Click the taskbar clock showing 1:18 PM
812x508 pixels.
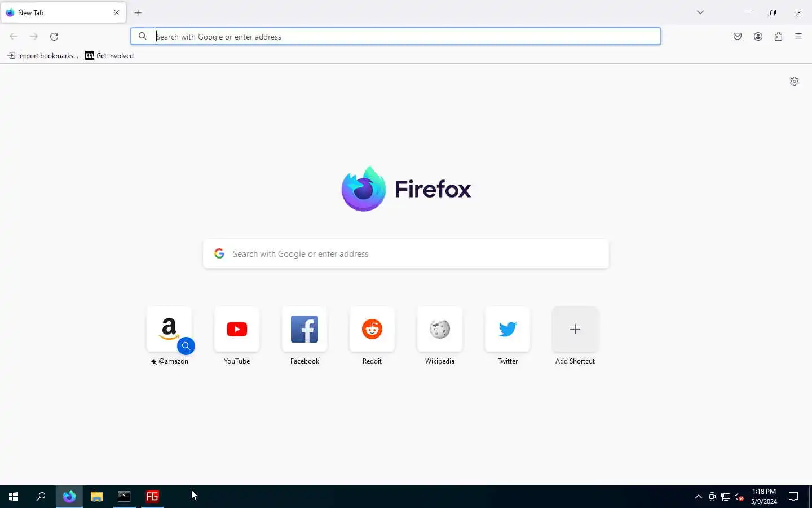tap(764, 497)
